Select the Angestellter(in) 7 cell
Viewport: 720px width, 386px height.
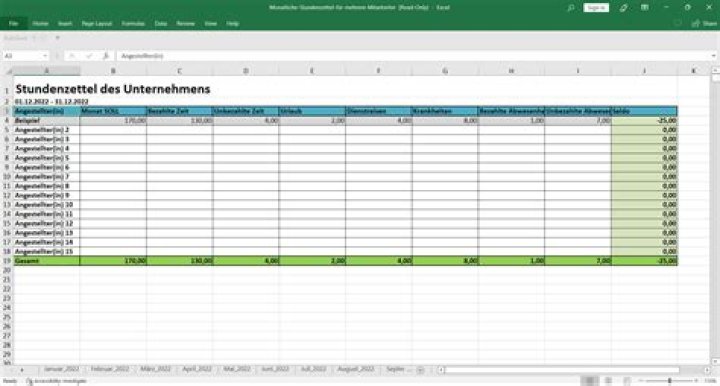pos(47,177)
